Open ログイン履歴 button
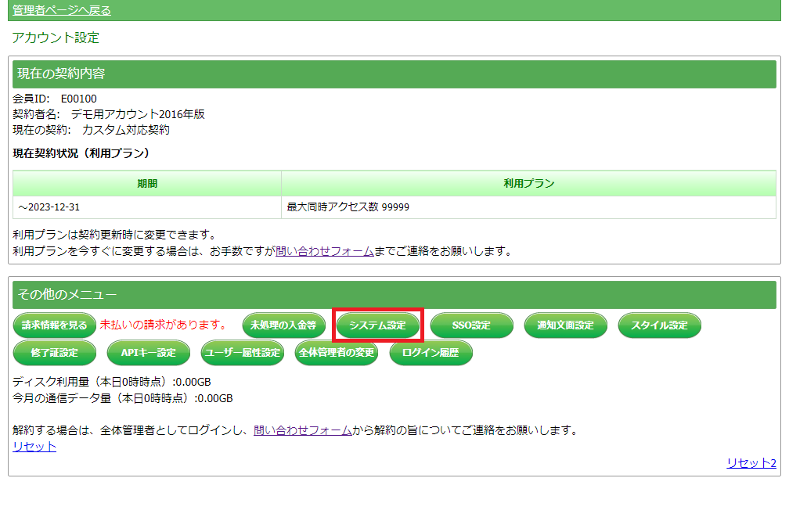 [431, 353]
